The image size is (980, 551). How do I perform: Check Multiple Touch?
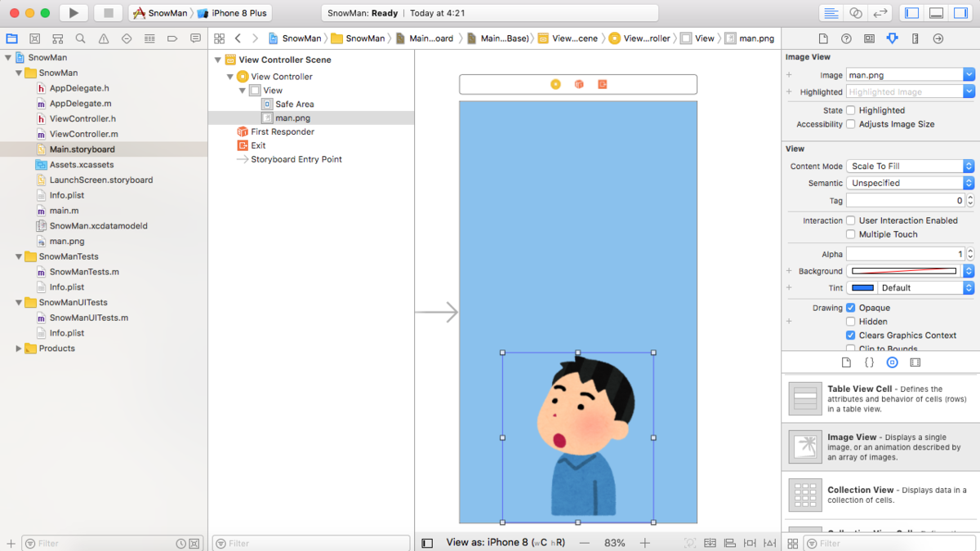[851, 234]
